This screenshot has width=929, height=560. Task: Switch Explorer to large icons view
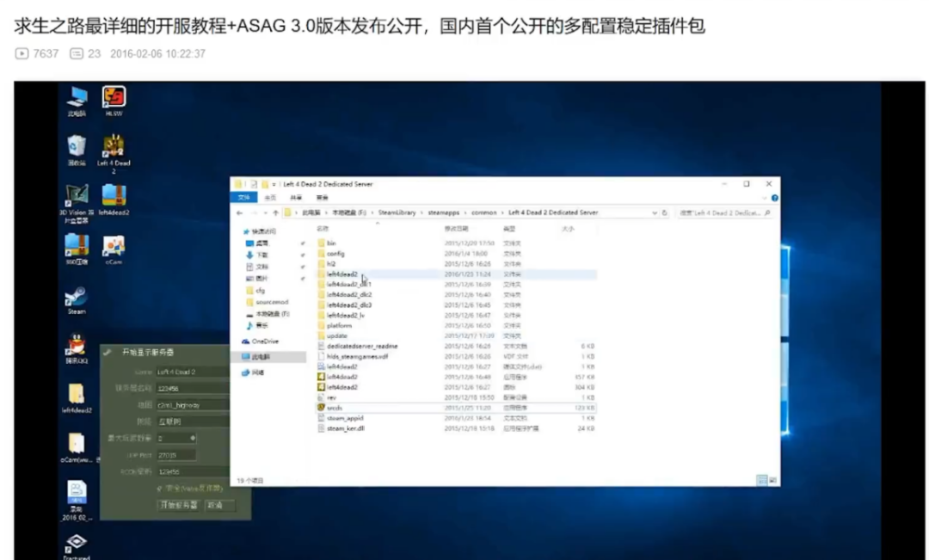pos(772,480)
